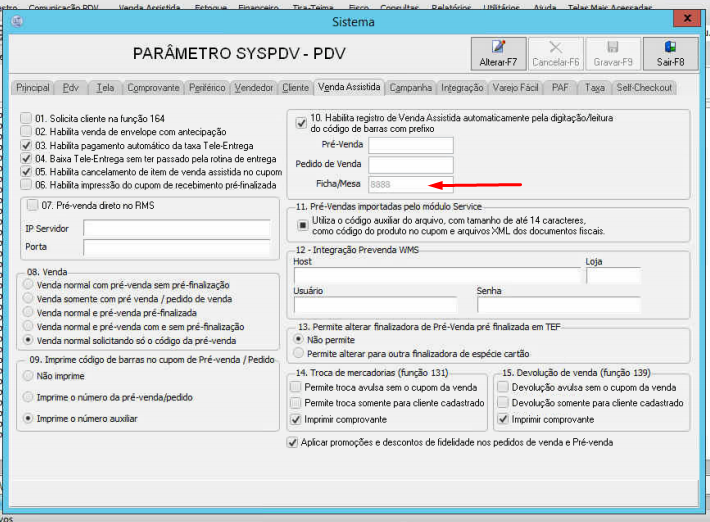This screenshot has height=522, width=710.
Task: Choose Não imprime barcode option
Action: point(28,377)
